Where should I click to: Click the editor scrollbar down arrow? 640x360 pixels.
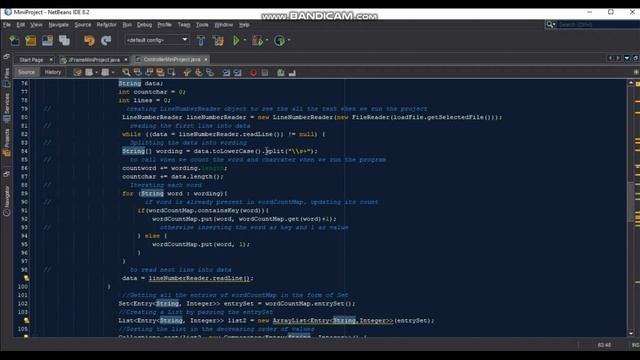pyautogui.click(x=631, y=333)
